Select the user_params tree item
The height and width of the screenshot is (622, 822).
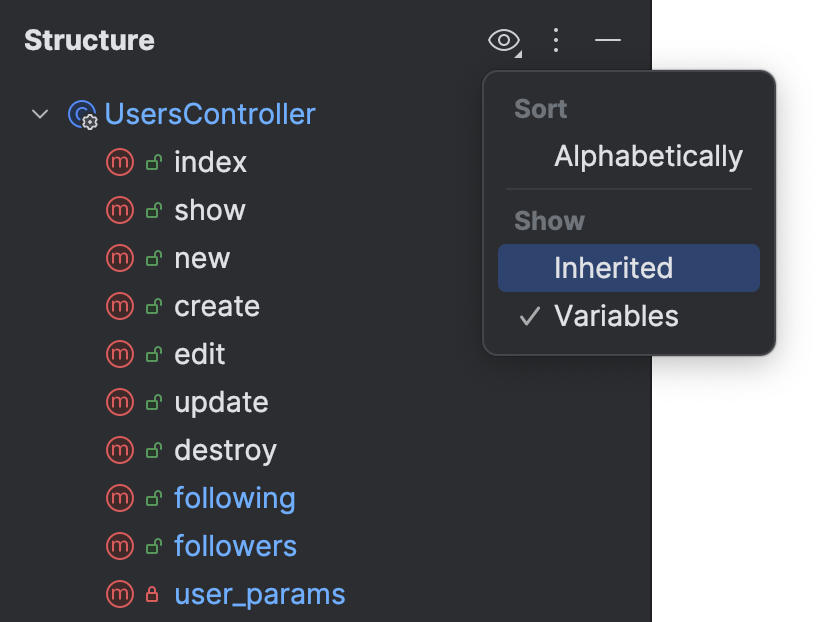[x=259, y=594]
